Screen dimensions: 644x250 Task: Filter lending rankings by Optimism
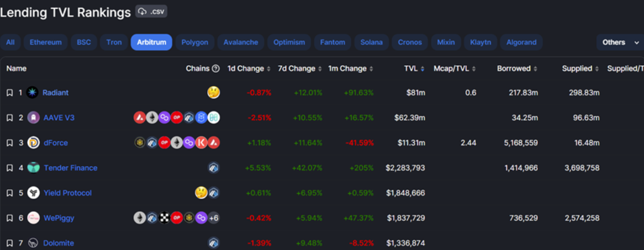tap(289, 42)
